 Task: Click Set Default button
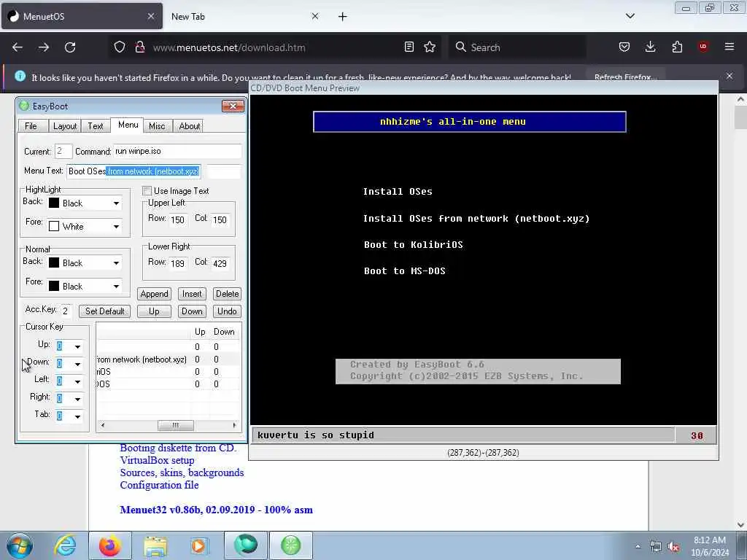105,311
